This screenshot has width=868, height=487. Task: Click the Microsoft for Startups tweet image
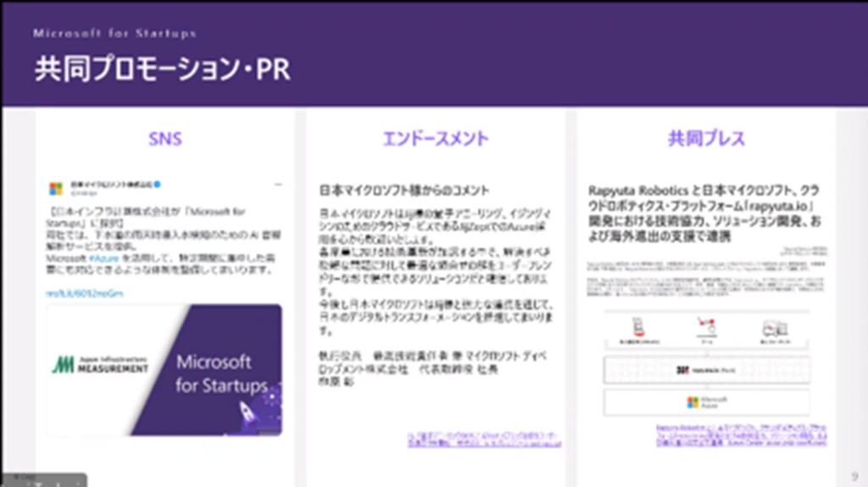pos(164,369)
